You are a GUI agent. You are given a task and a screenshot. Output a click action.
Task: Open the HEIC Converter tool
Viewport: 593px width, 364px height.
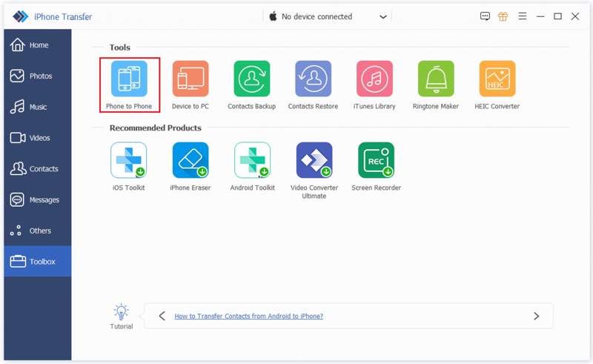(x=497, y=79)
